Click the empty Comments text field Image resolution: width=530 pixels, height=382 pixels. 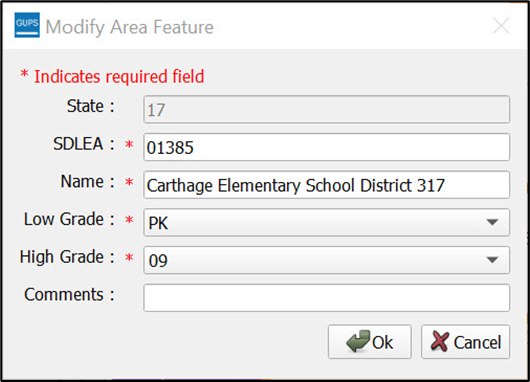coord(327,298)
